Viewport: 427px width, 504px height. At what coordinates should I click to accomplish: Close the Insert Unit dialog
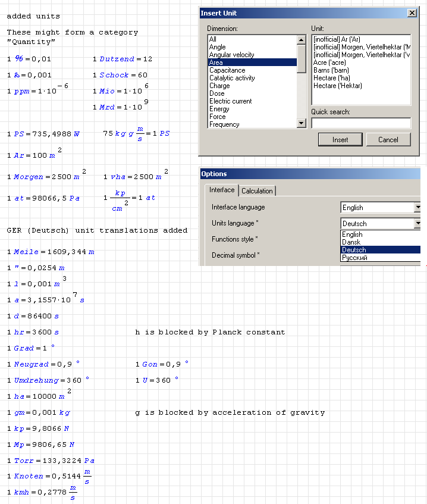click(412, 13)
